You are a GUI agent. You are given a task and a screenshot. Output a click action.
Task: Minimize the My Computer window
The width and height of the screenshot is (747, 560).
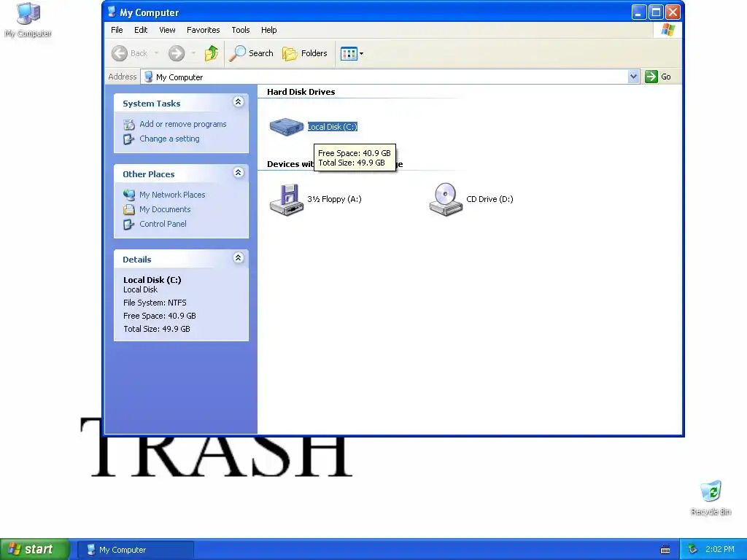click(x=639, y=12)
